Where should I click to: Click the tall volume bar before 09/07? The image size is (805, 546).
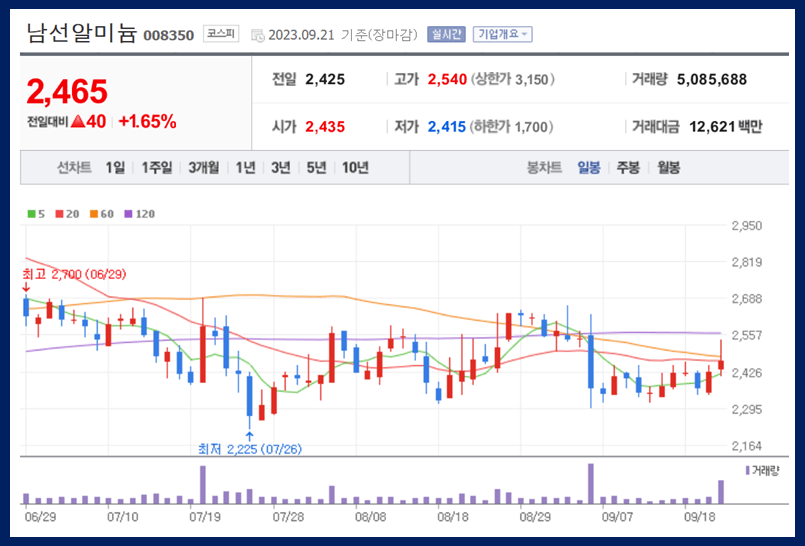pyautogui.click(x=591, y=483)
